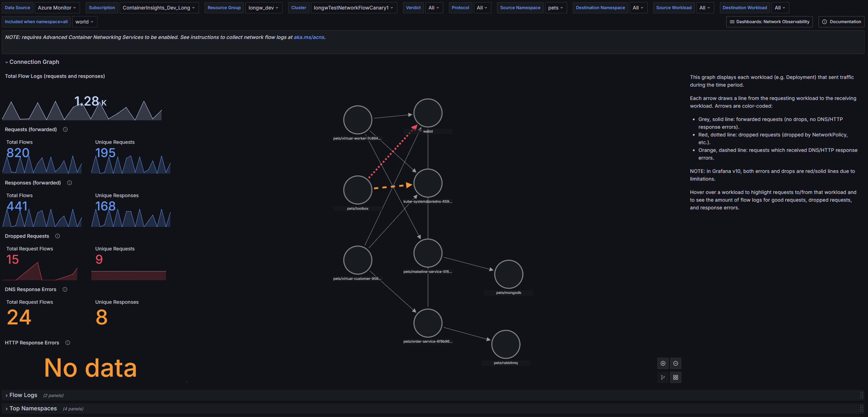868x417 pixels.
Task: Switch node graph to grid layout
Action: tap(675, 377)
